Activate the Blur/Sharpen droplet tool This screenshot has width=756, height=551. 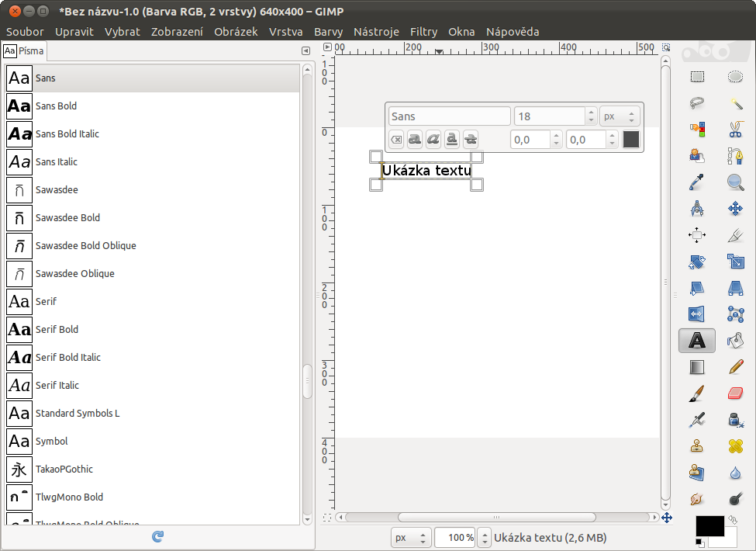(735, 473)
